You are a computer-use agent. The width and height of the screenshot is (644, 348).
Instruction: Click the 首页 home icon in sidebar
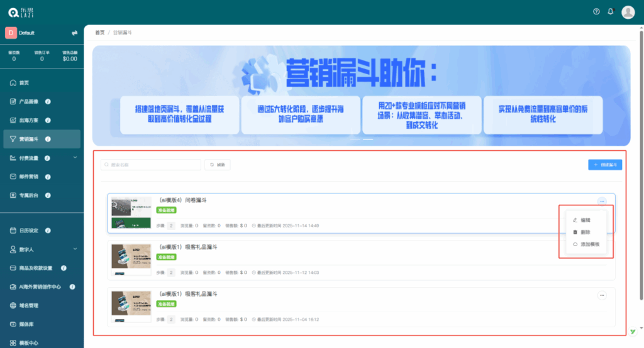(x=13, y=83)
